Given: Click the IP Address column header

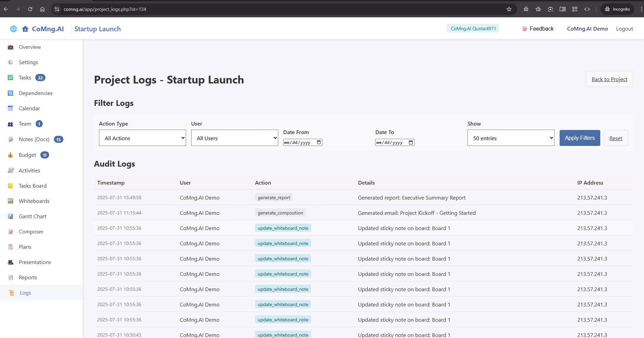Looking at the screenshot, I should point(590,183).
